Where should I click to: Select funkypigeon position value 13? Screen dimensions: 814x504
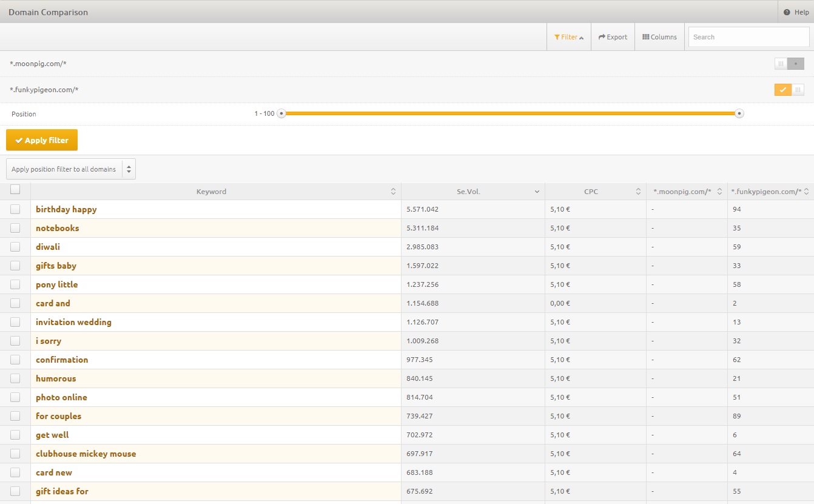click(x=737, y=322)
